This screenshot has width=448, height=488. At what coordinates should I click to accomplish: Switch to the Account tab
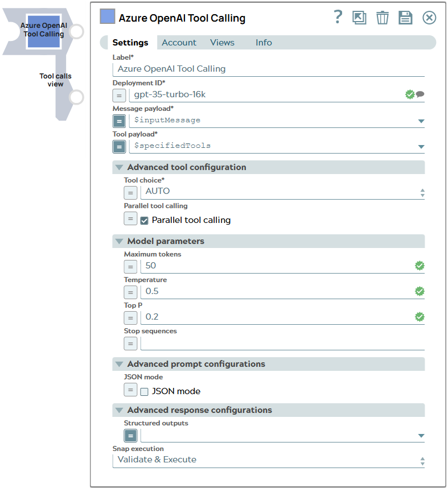(x=179, y=42)
